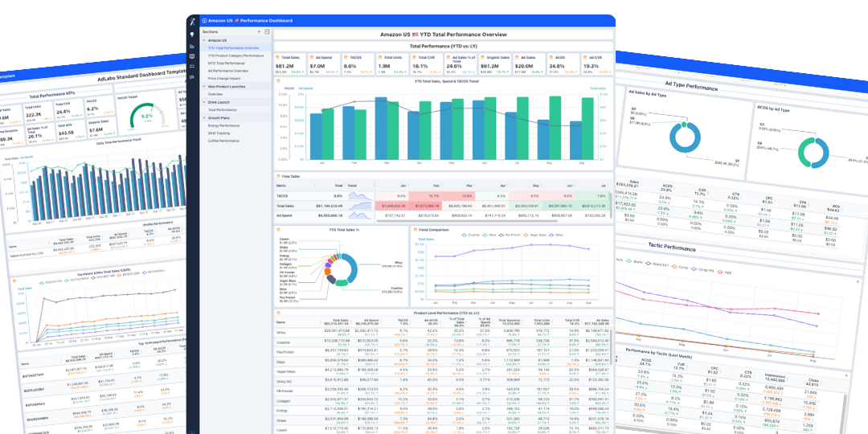Click calendar icon on YTD Total Sales % panel
Viewport: 868px width, 434px height.
(278, 229)
